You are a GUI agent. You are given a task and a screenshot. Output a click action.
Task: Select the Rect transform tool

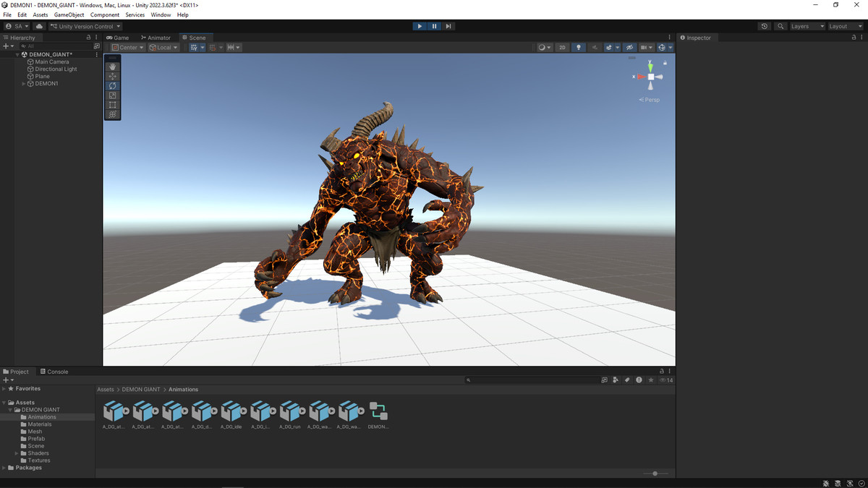tap(112, 105)
